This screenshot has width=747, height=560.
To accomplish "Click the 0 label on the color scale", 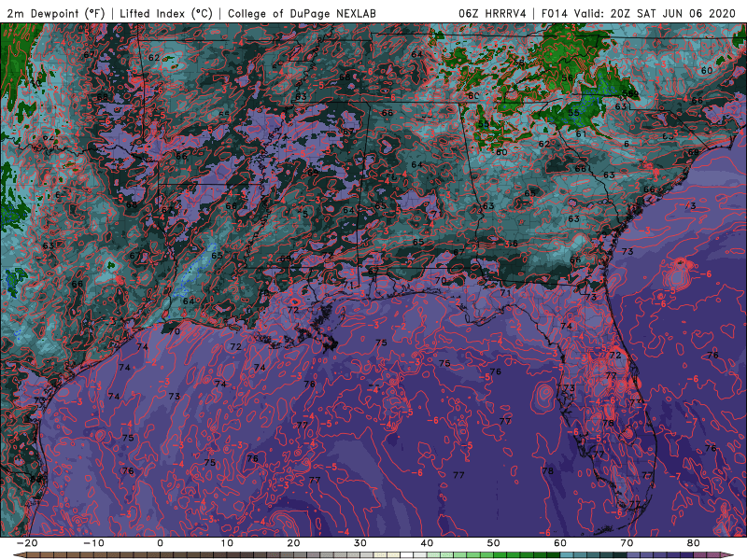I will pos(160,543).
